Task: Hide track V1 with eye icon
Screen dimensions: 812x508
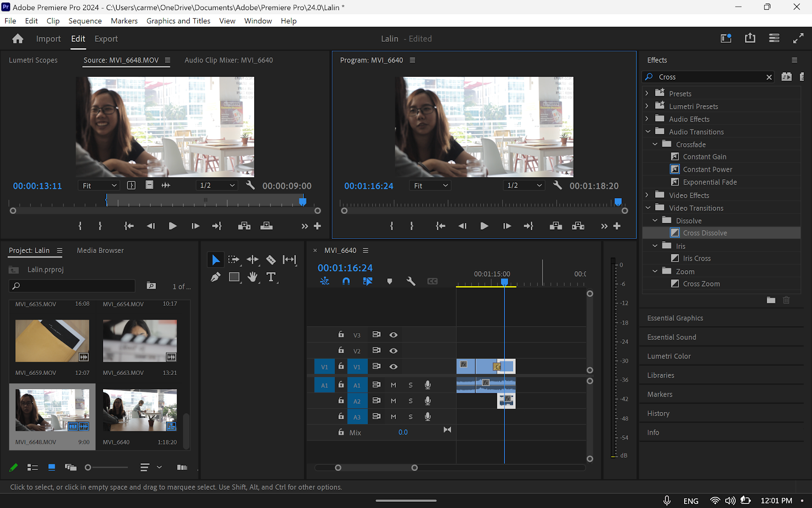Action: click(393, 366)
